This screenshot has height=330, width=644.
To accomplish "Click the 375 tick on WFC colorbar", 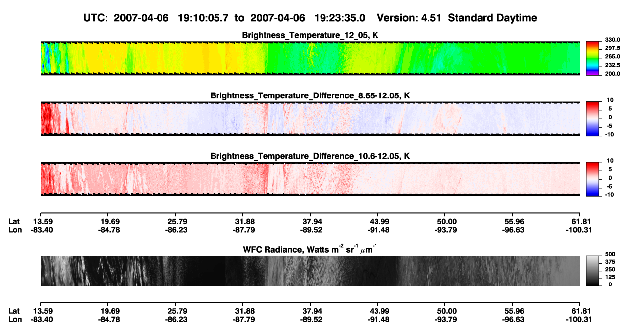I will pos(611,262).
